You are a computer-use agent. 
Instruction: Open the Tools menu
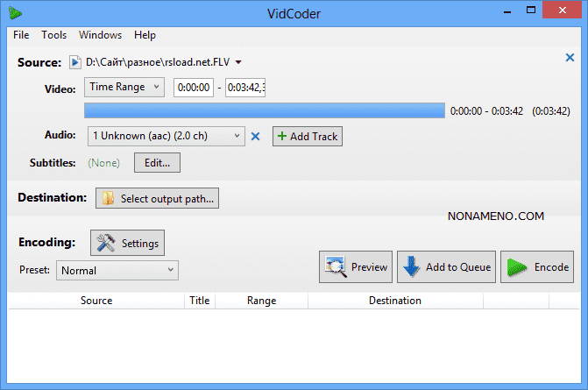(x=53, y=35)
